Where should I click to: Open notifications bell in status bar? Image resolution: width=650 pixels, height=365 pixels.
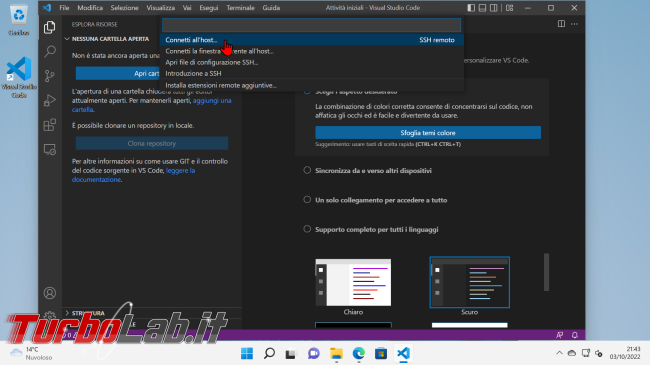click(x=575, y=335)
